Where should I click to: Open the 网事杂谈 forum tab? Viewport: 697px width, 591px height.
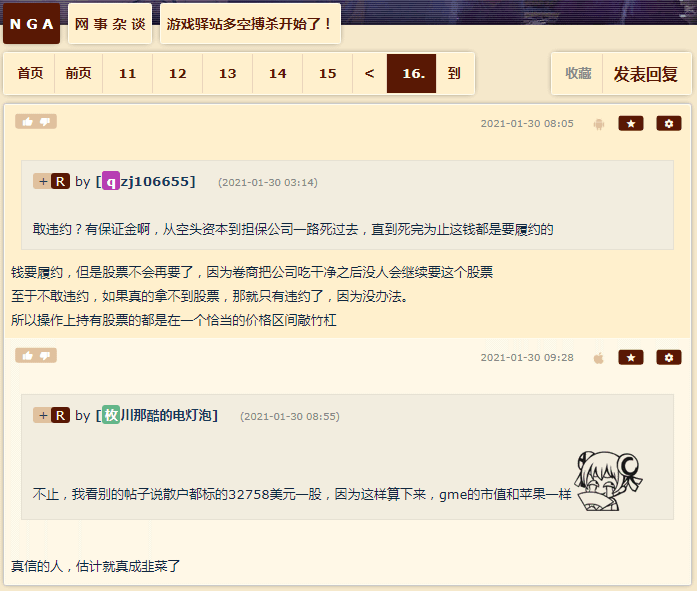pos(110,24)
